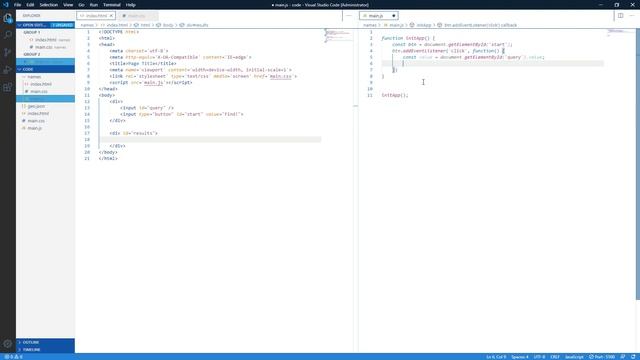Open the Extensions view
This screenshot has width=640, height=360.
coord(8,87)
